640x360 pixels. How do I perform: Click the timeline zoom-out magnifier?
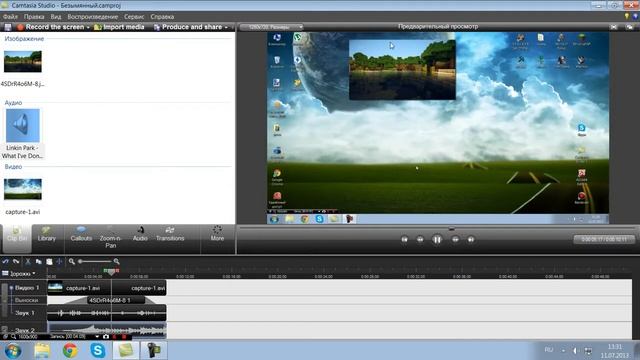click(72, 261)
